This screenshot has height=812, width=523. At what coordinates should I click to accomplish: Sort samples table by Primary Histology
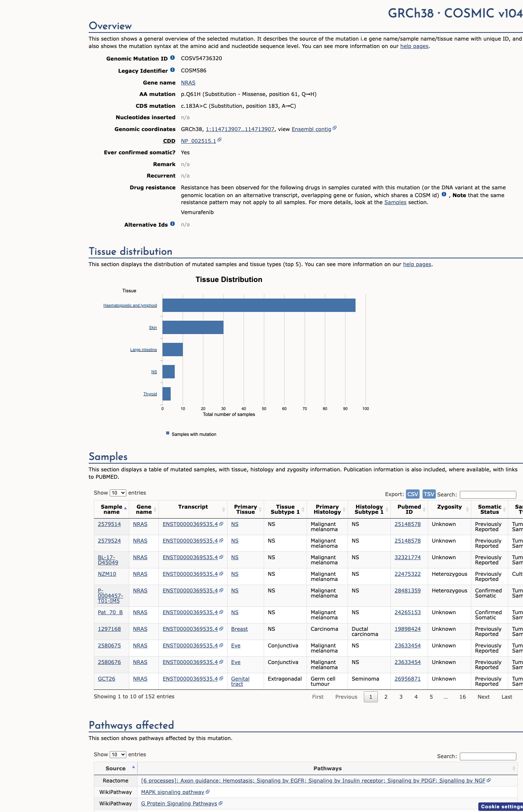coord(327,509)
